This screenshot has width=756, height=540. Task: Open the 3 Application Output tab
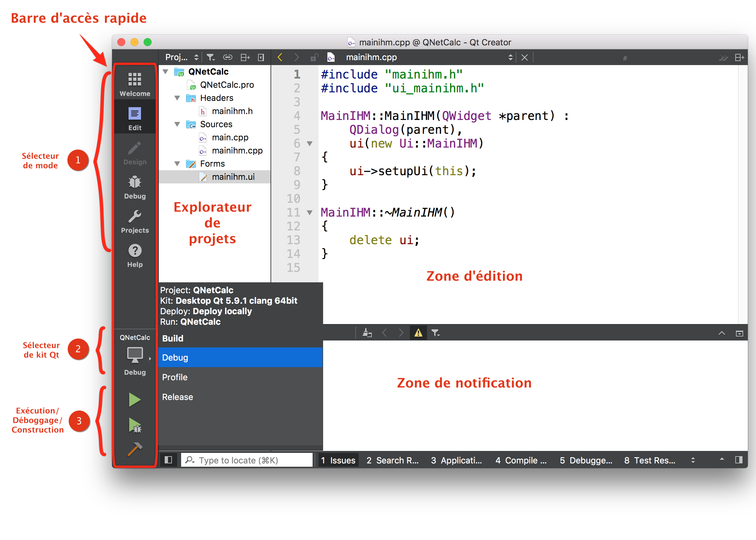(457, 460)
